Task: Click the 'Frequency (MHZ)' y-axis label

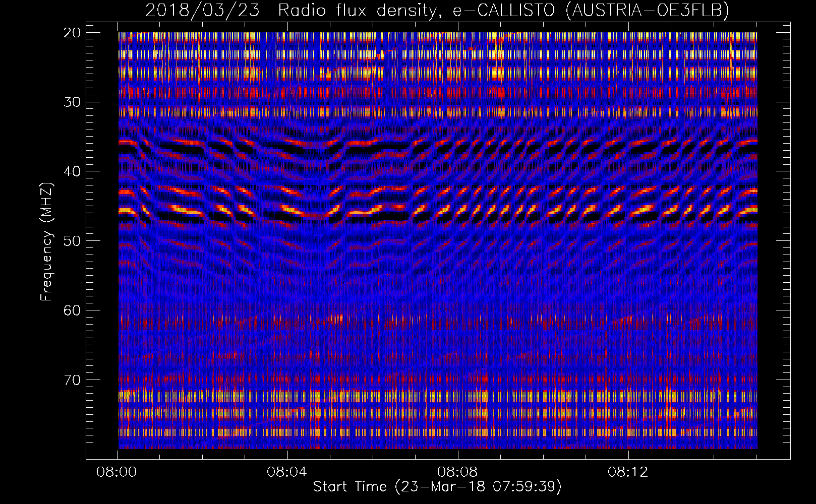Action: [46, 242]
